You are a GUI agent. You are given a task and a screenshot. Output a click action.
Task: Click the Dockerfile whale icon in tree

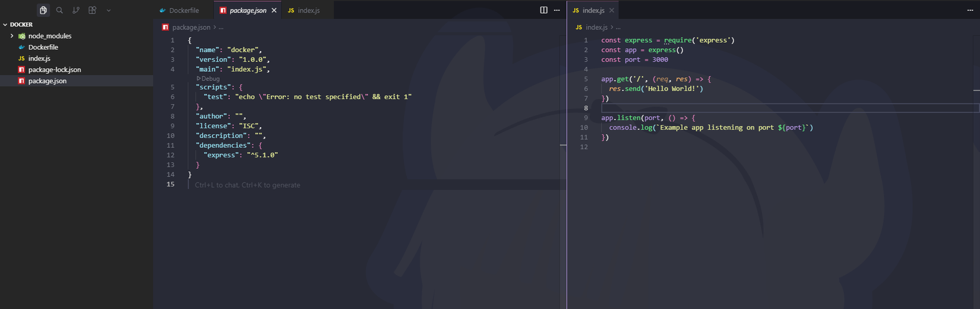coord(22,47)
